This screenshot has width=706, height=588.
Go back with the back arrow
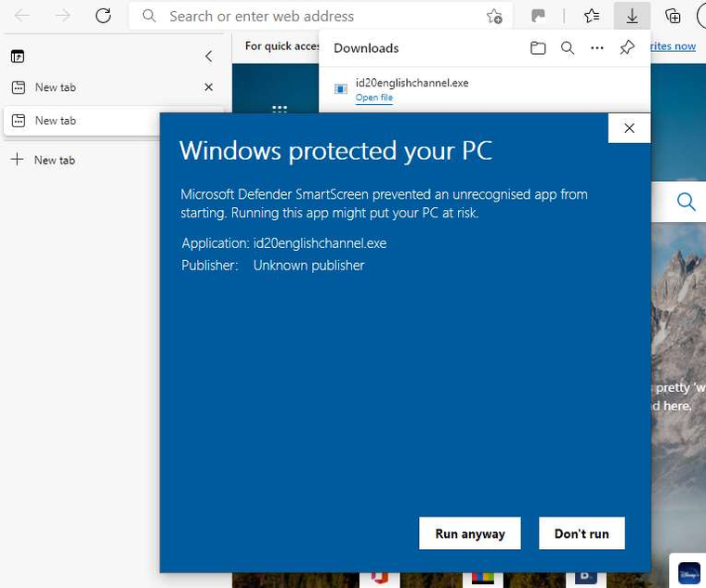[21, 16]
